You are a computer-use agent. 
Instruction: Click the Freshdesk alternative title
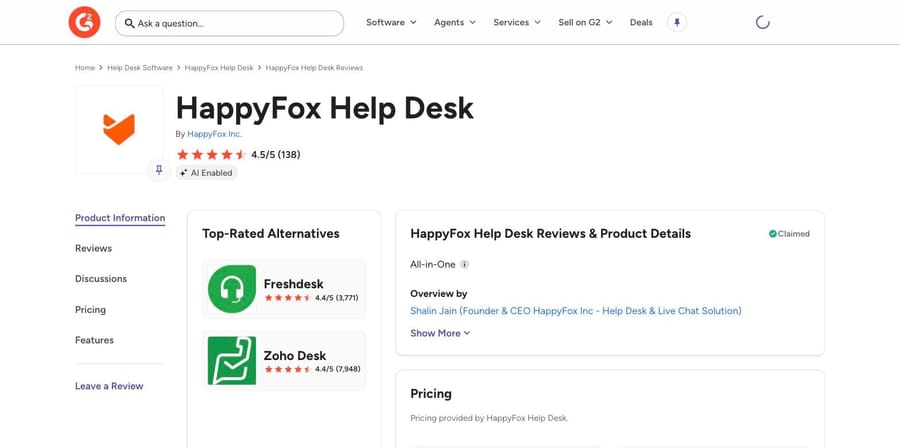point(293,284)
